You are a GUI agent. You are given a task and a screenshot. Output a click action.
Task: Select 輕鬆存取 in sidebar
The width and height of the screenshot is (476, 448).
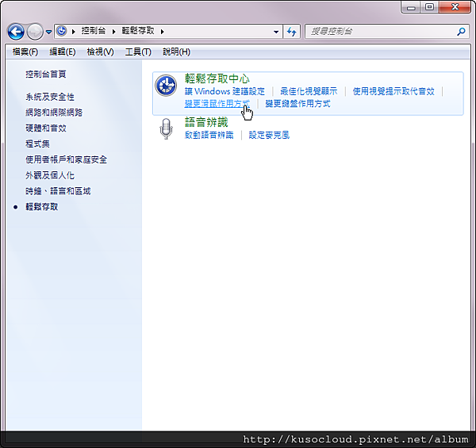pos(41,207)
